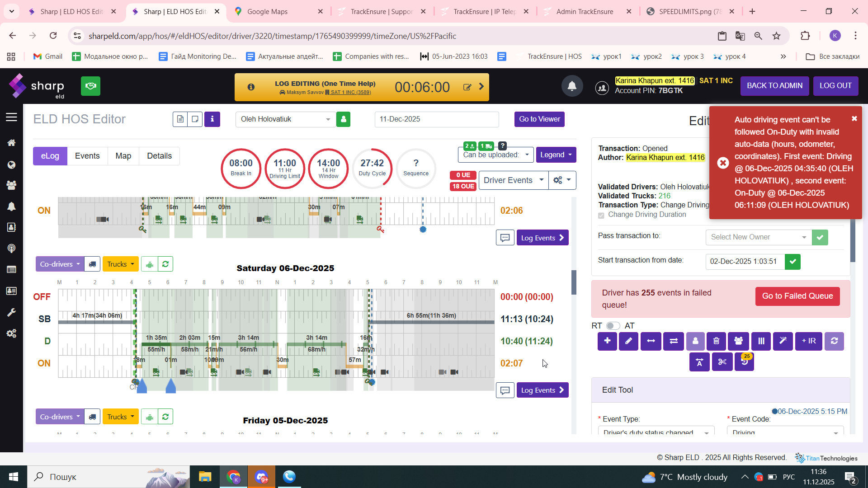Open the notifications bell in header
The height and width of the screenshot is (488, 868).
tap(572, 86)
